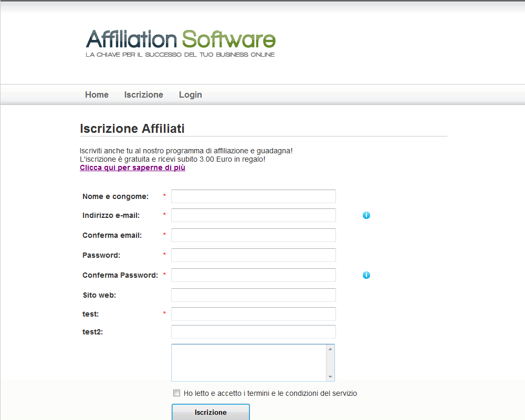Focus the Nome e congome input field

(x=253, y=196)
